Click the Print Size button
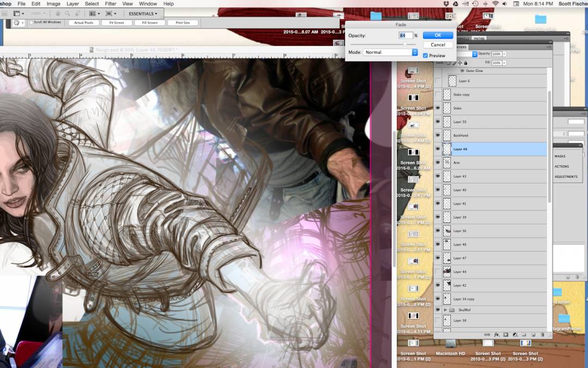Image resolution: width=588 pixels, height=368 pixels. click(x=182, y=23)
